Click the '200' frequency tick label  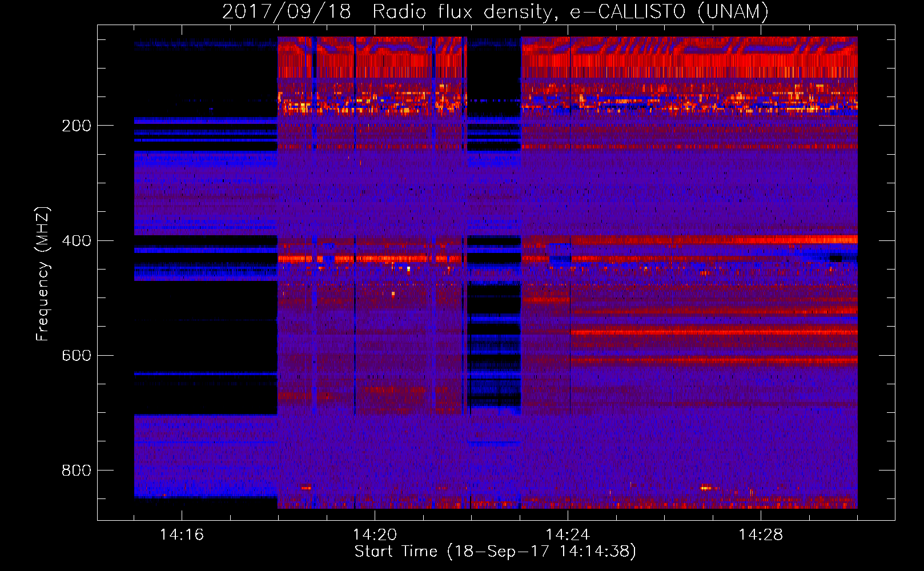[x=76, y=126]
